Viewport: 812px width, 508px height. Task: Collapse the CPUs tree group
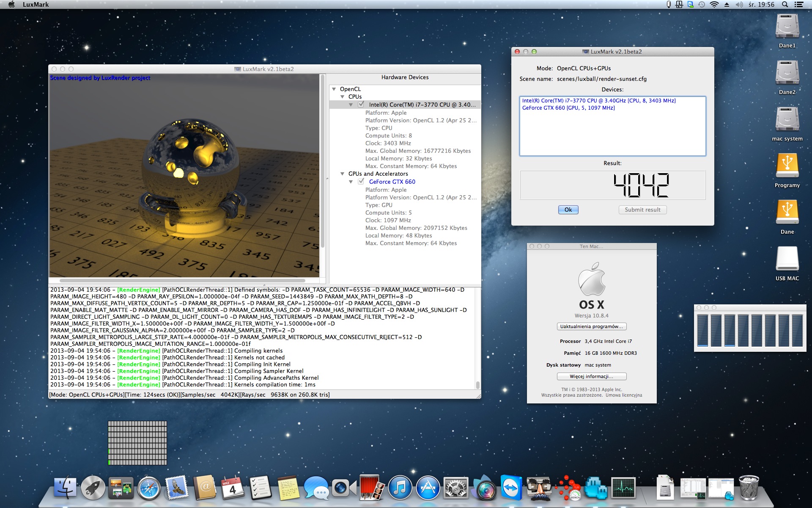(343, 97)
